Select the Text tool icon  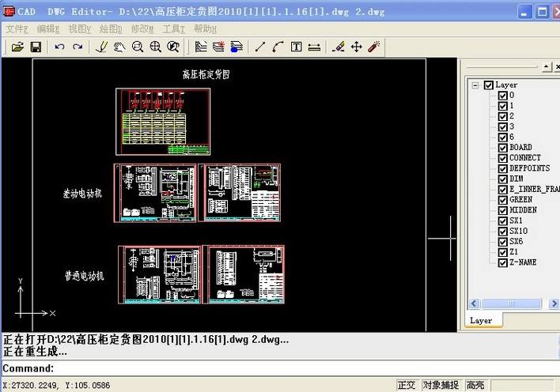click(x=296, y=47)
